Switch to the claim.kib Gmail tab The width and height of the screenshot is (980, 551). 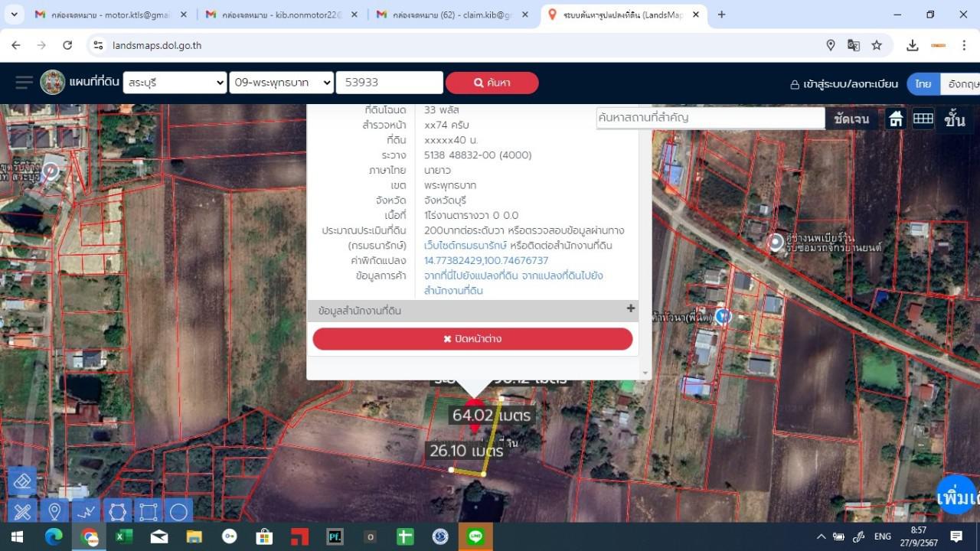click(450, 15)
